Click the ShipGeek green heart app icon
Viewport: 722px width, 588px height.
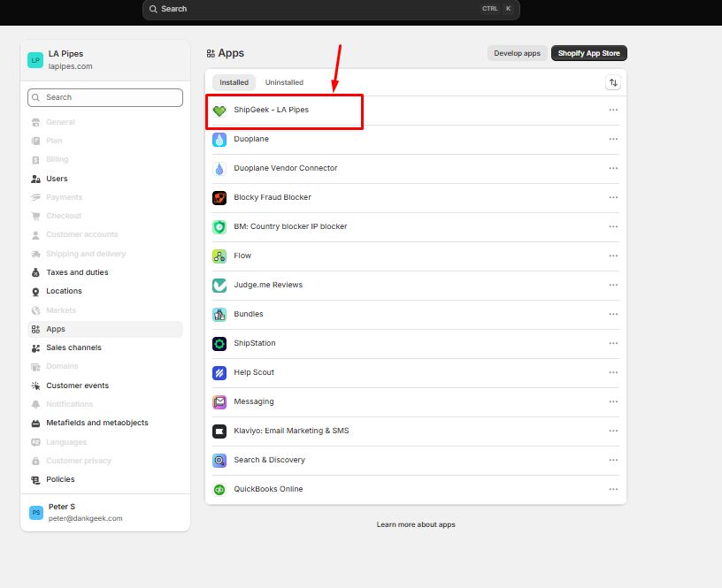(x=219, y=111)
